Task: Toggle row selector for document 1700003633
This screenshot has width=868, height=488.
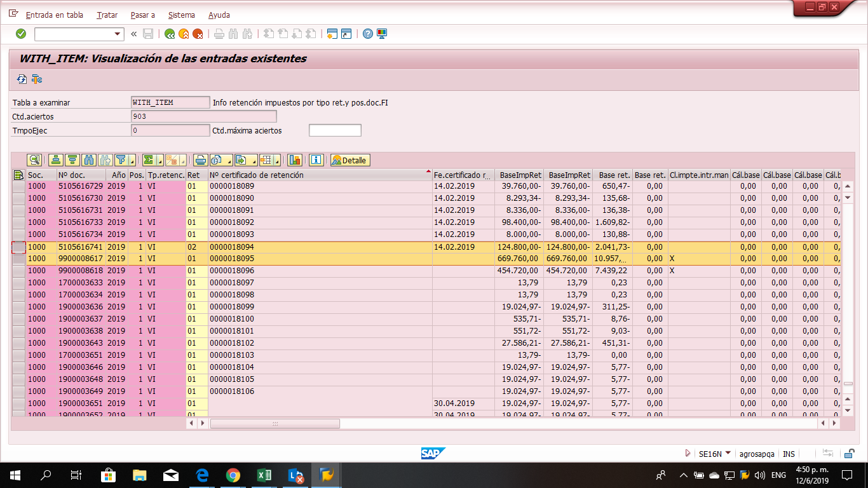Action: pos(18,283)
